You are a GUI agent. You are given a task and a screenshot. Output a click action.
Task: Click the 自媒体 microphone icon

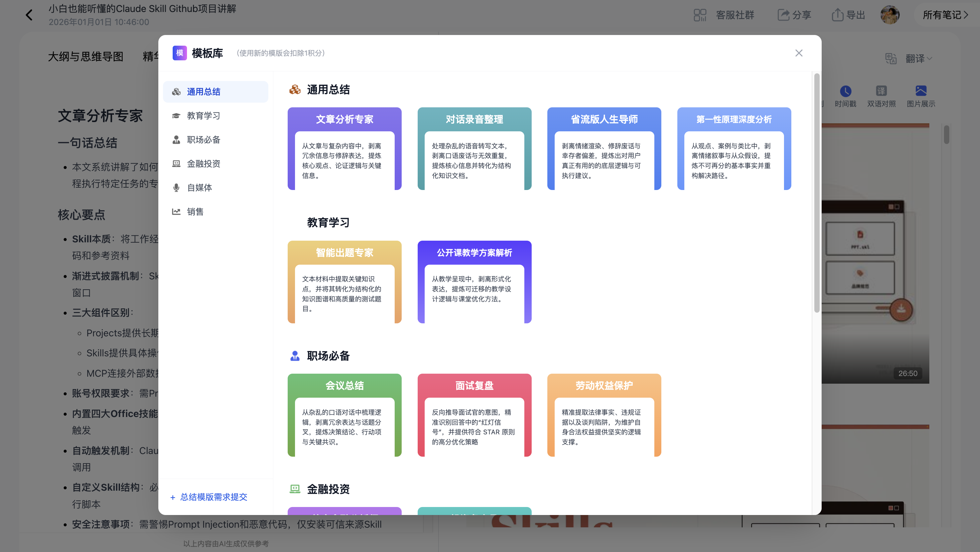176,188
